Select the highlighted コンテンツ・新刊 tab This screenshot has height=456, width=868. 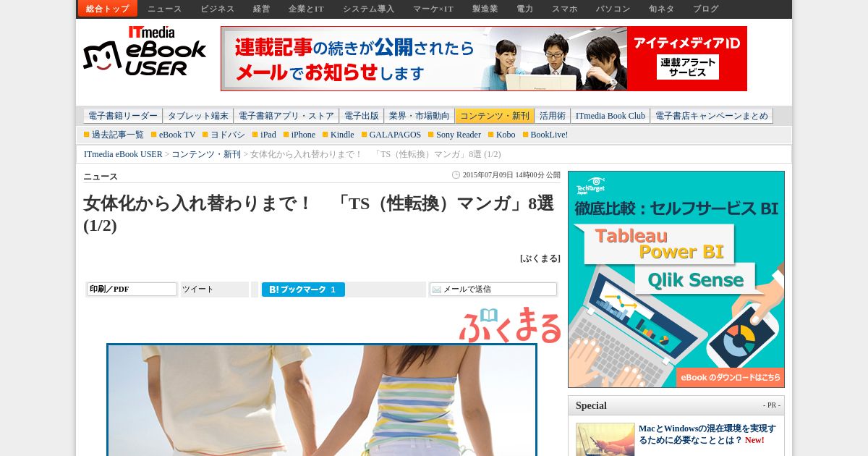tap(495, 116)
